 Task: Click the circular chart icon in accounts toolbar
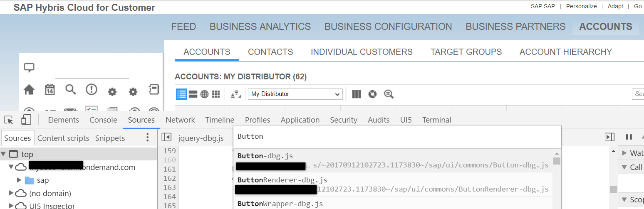[x=372, y=94]
